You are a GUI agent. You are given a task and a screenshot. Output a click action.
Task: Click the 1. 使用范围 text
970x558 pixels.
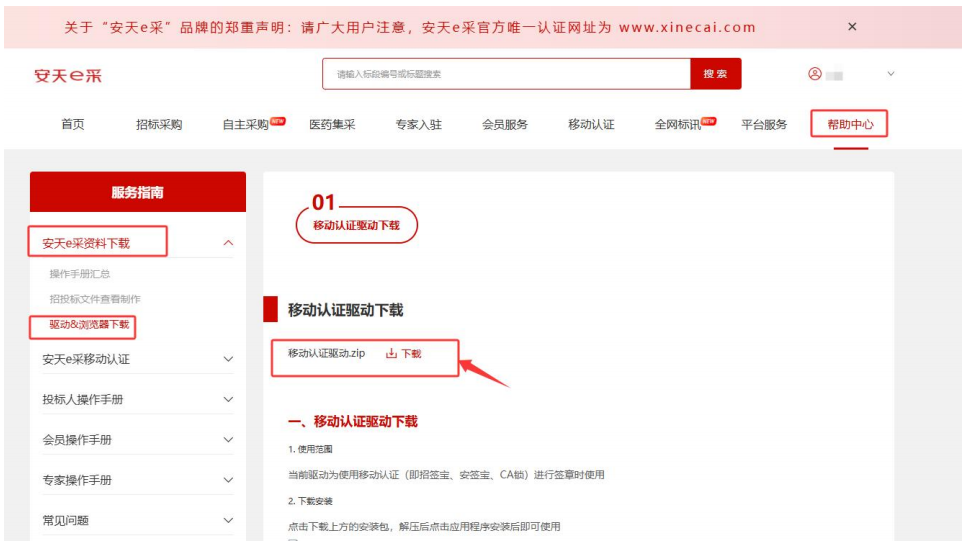(x=310, y=449)
